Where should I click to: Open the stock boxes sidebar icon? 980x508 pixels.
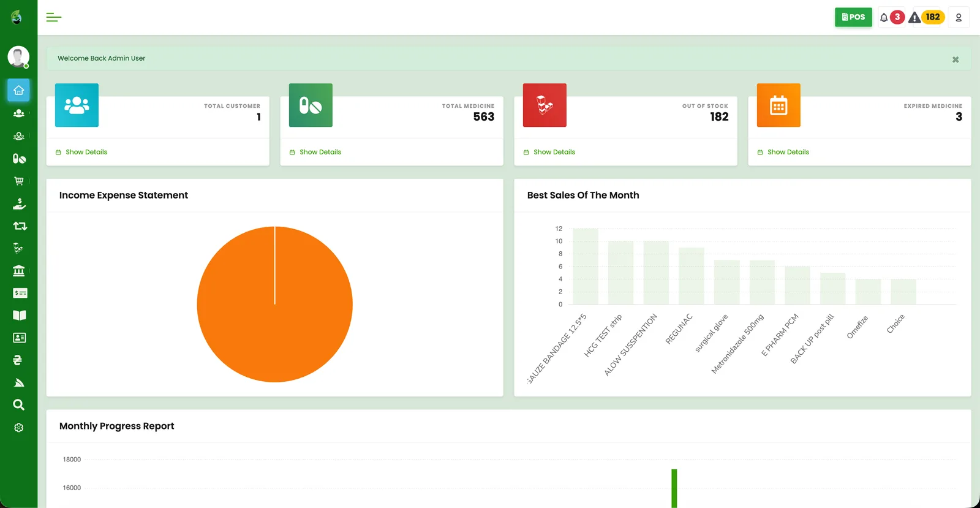(18, 248)
